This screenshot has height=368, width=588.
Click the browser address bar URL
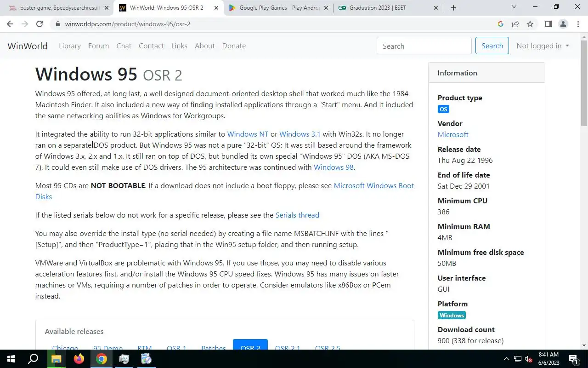pos(128,24)
